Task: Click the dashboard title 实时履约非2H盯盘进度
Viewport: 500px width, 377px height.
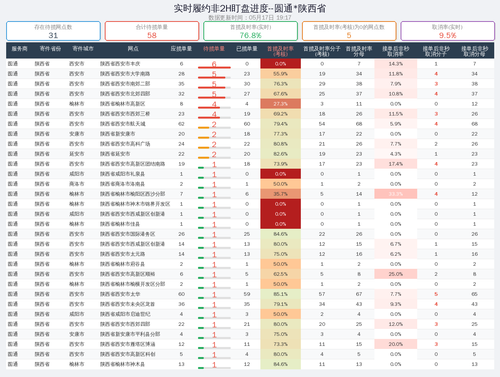Action: click(x=250, y=8)
